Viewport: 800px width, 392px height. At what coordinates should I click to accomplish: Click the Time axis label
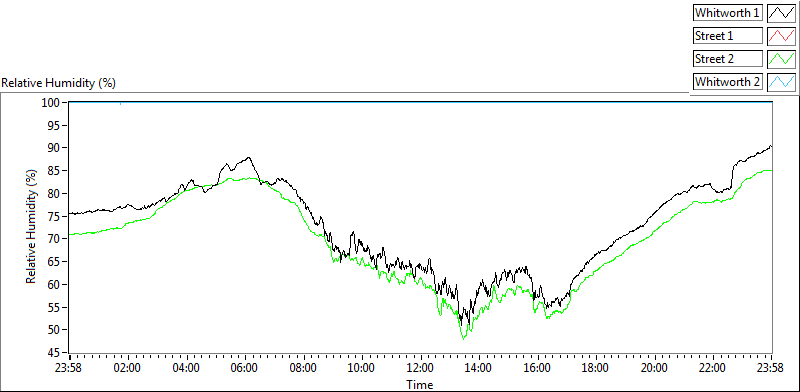(420, 385)
